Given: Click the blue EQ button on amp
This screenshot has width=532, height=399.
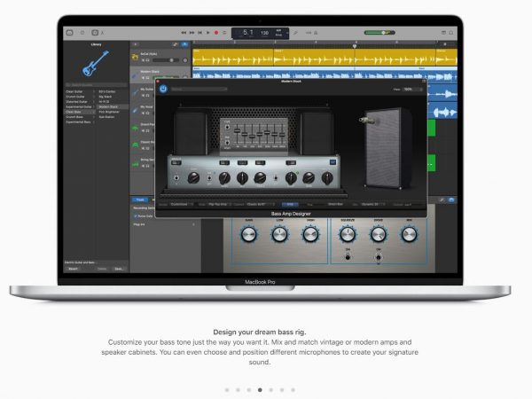Looking at the screenshot, I should 332,162.
